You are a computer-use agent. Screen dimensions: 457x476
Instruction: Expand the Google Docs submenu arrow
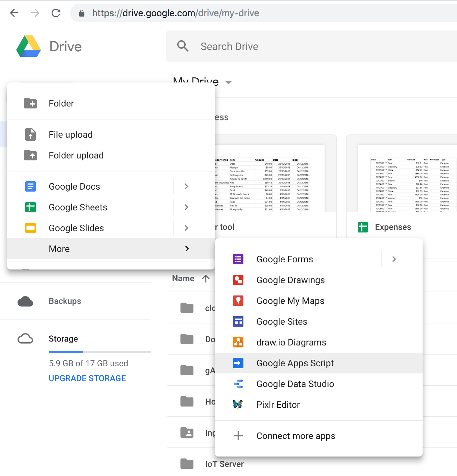186,186
